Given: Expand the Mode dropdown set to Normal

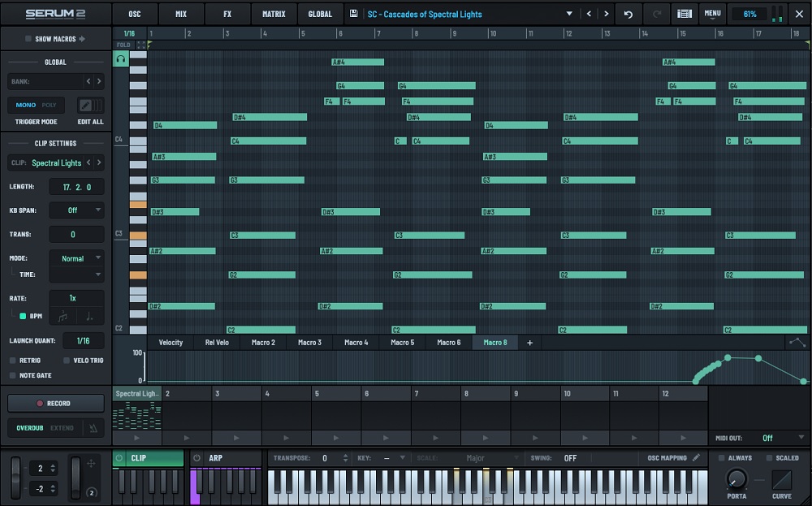Looking at the screenshot, I should pos(76,258).
